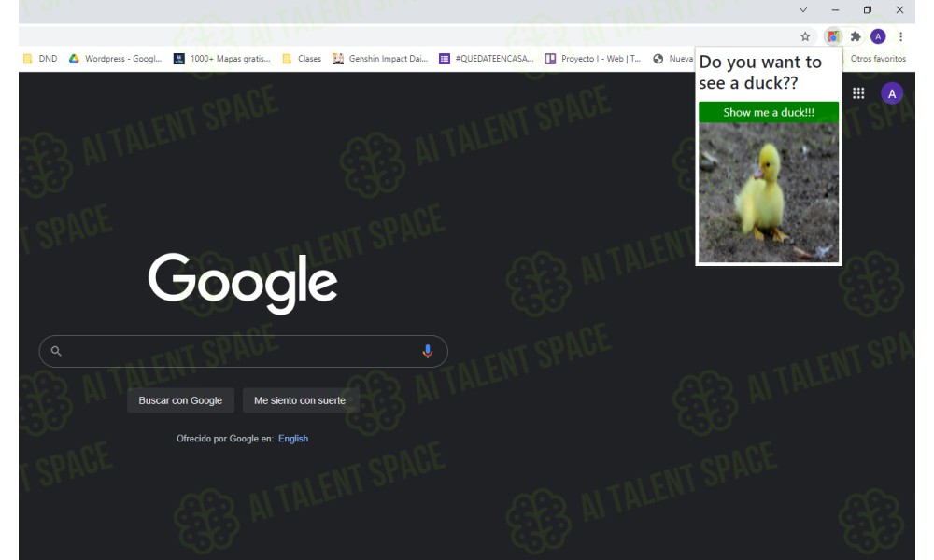This screenshot has height=560, width=934.
Task: Open the Otros favoritos folder
Action: coord(877,58)
